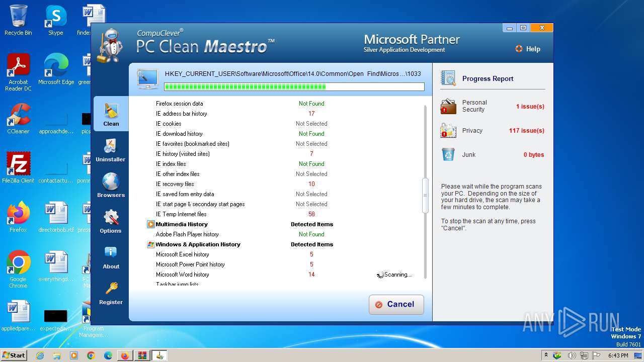Click the PC Clean Maestro taskbar button
644x362 pixels.
(x=159, y=355)
